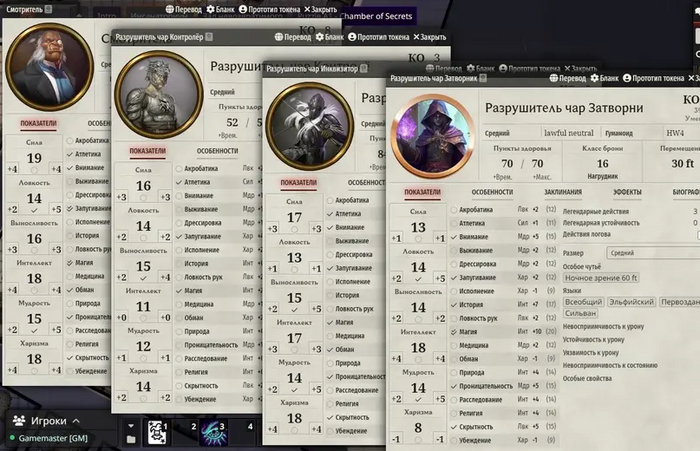
Task: Toggle Религия proficiency in Контролёр sheet
Action: [x=179, y=372]
